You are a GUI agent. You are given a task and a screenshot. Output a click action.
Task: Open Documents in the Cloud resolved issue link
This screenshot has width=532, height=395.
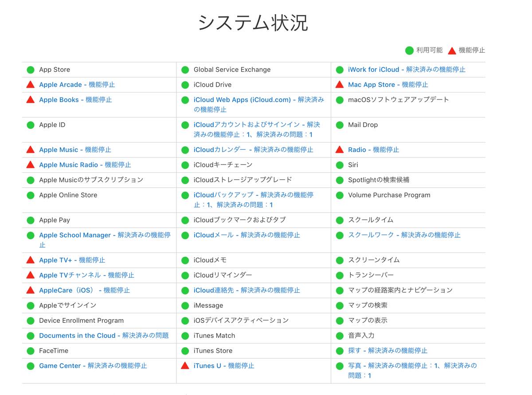(x=104, y=336)
